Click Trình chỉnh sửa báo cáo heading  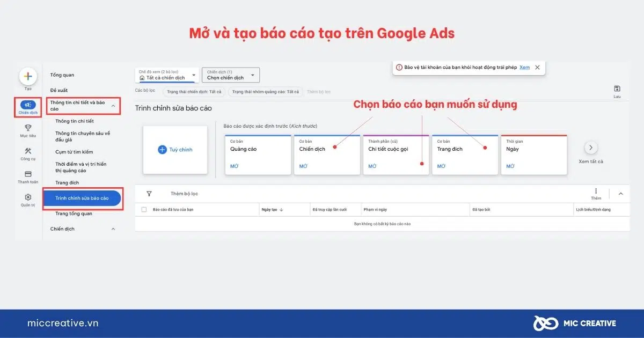tap(173, 108)
